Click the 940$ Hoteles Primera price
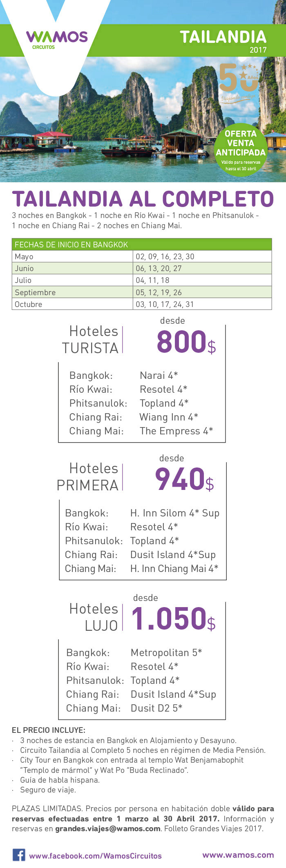Viewport: 286px width, 868px height. tap(184, 480)
